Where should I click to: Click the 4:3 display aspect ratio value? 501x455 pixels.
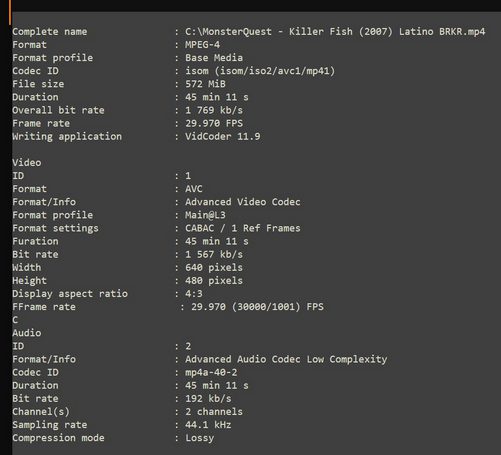pyautogui.click(x=194, y=294)
